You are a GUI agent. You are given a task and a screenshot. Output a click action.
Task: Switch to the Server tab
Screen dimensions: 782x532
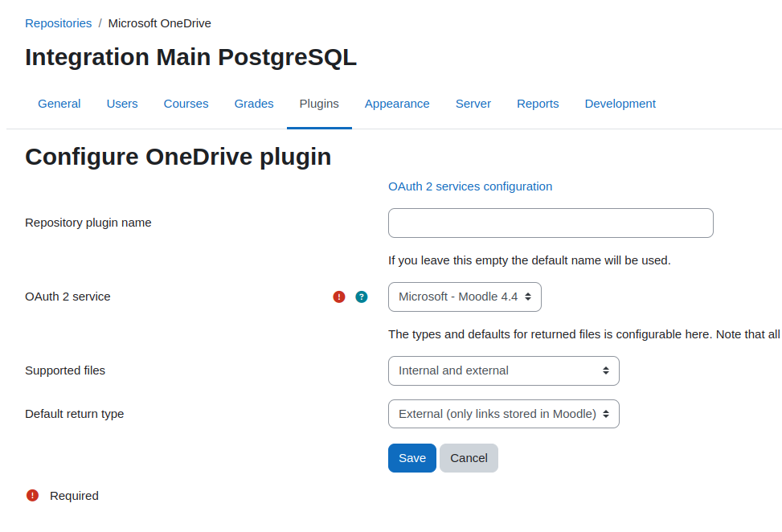(473, 104)
